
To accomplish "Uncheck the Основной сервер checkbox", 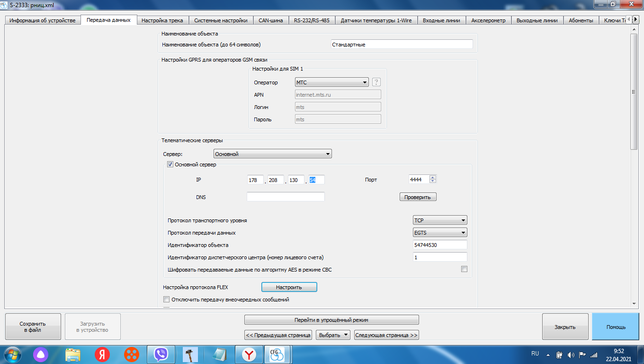I will 170,164.
